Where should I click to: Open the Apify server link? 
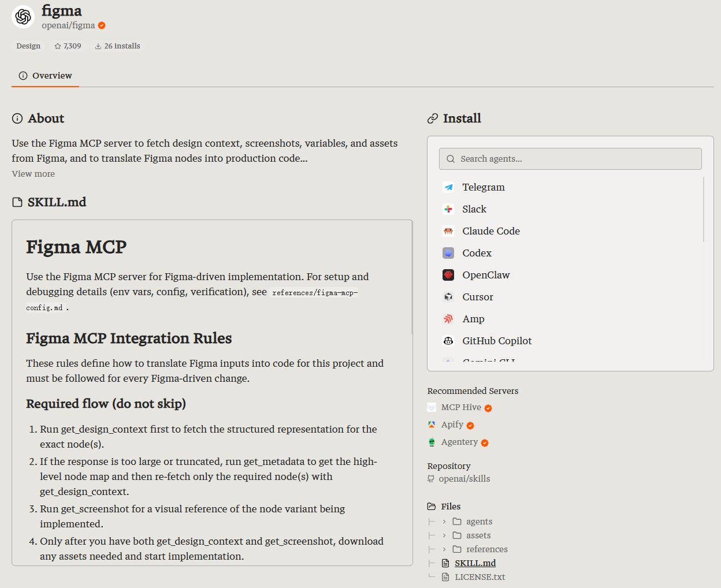452,425
